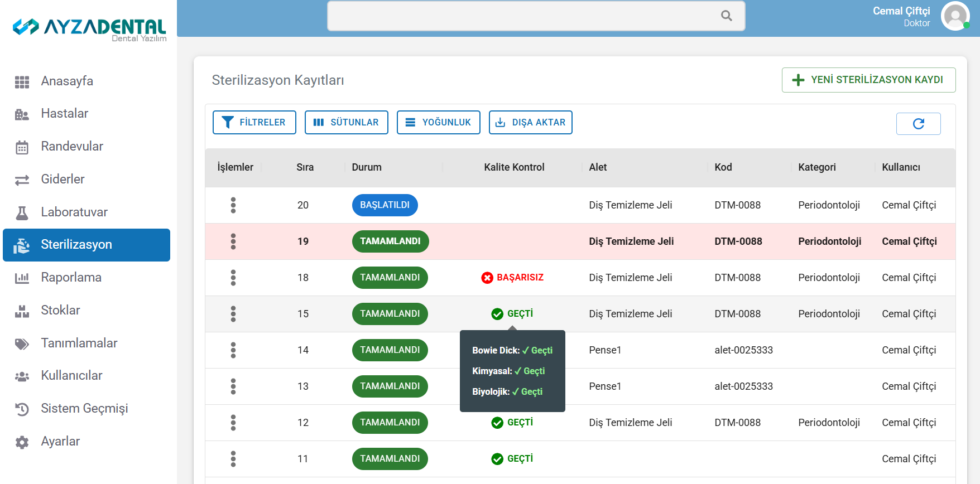Click the refresh table icon button

click(x=918, y=124)
